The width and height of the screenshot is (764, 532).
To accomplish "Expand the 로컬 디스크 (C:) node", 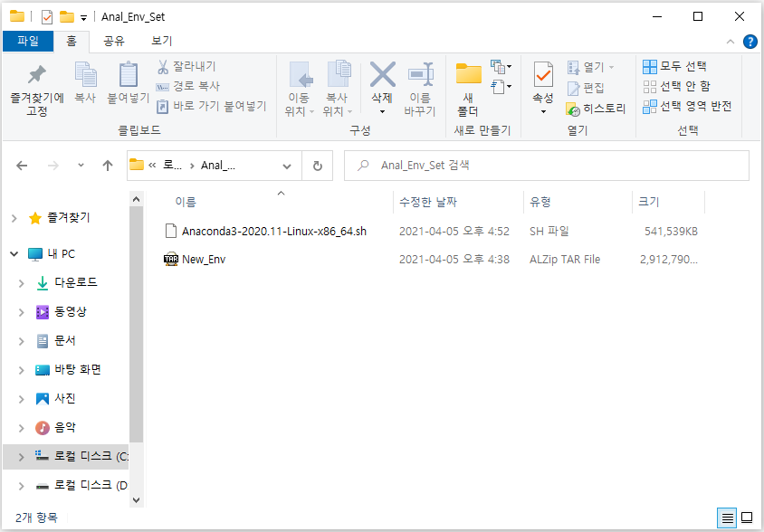I will click(x=22, y=457).
